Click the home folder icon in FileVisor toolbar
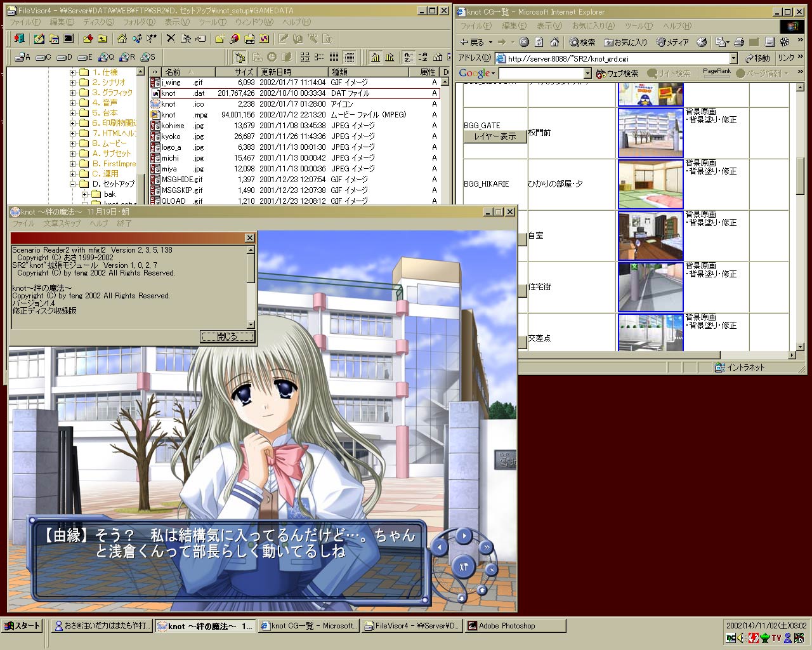 tap(121, 39)
